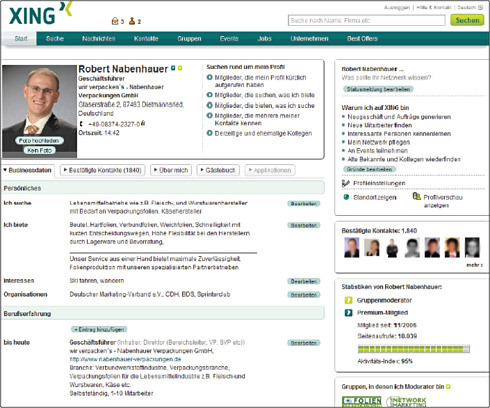The height and width of the screenshot is (408, 490).
Task: Click the Profilvorschau anzeigen icon
Action: [416, 196]
